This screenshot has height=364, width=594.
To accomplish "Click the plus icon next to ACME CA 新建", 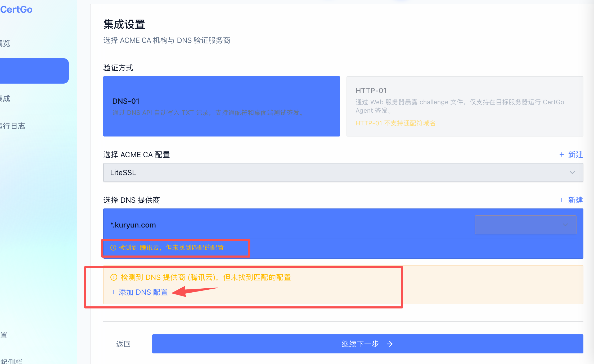I will (x=561, y=154).
